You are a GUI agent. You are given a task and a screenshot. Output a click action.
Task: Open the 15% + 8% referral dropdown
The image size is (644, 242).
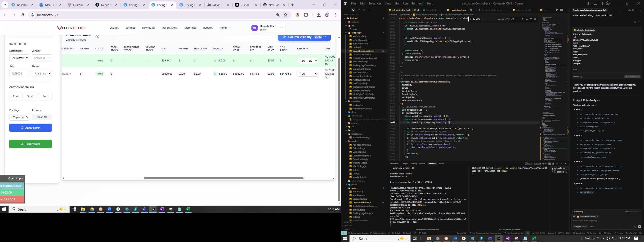pyautogui.click(x=308, y=61)
